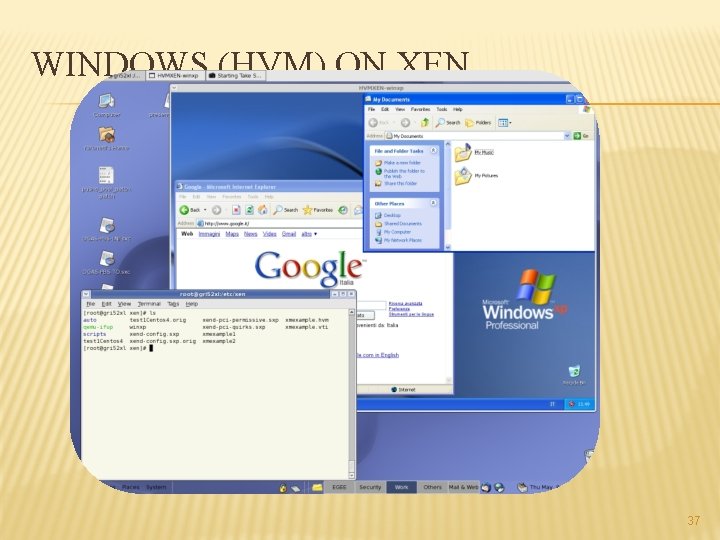This screenshot has height=540, width=720.
Task: Click Forward button in My Documents window
Action: coord(405,123)
